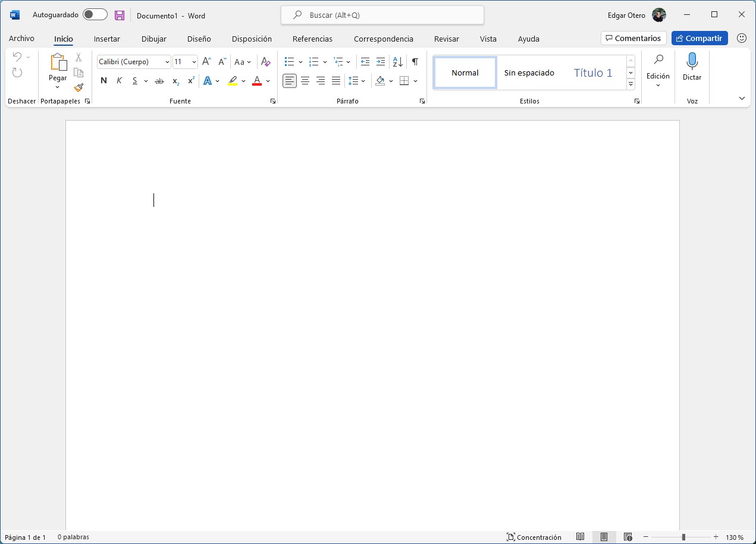This screenshot has width=756, height=544.
Task: Open the Format Painter (Copiar formato)
Action: pos(79,87)
